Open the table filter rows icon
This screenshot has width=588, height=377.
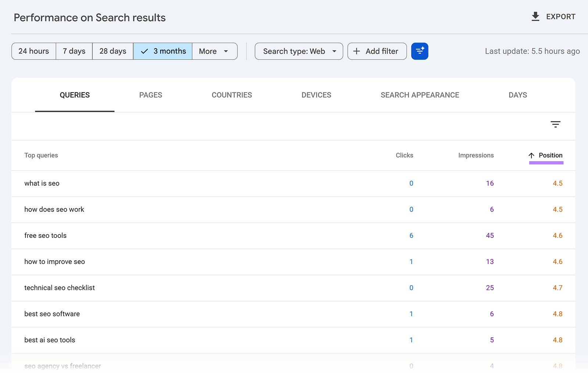coord(555,124)
